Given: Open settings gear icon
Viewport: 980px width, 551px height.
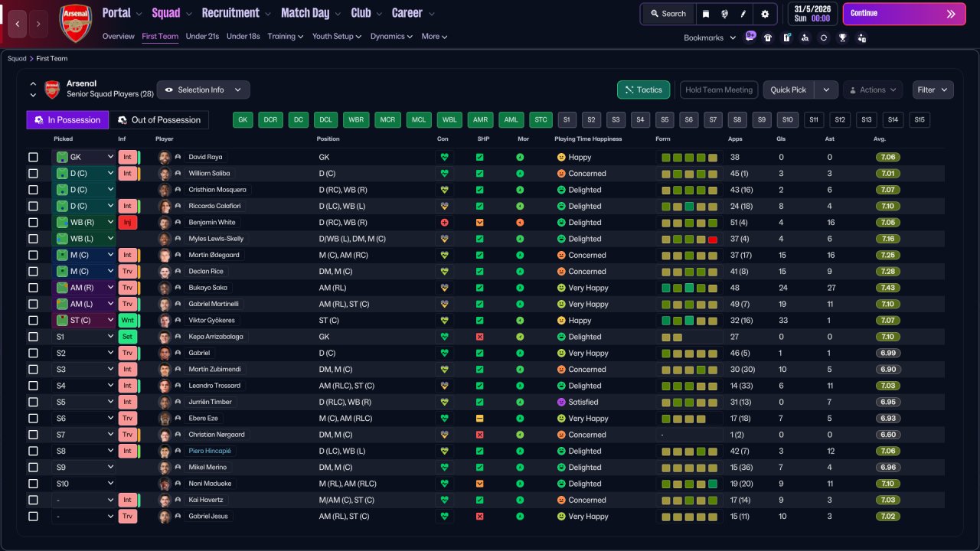Looking at the screenshot, I should 765,14.
